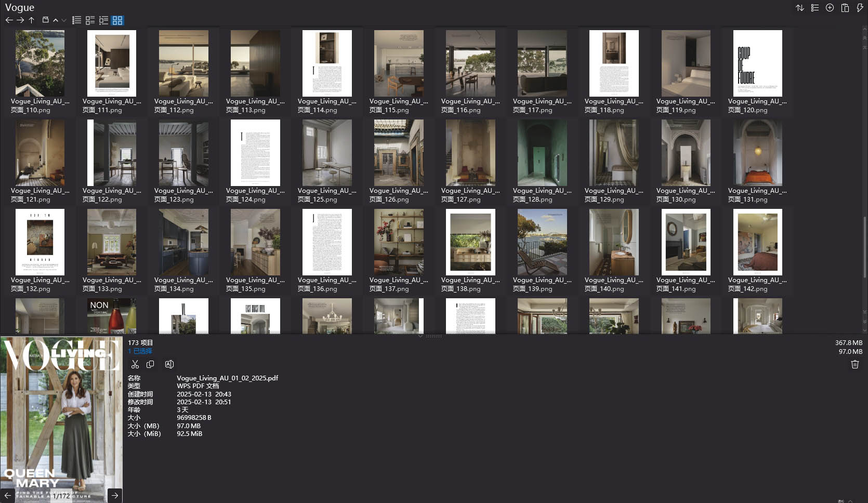
Task: Switch to details list with icons view
Action: tap(90, 20)
